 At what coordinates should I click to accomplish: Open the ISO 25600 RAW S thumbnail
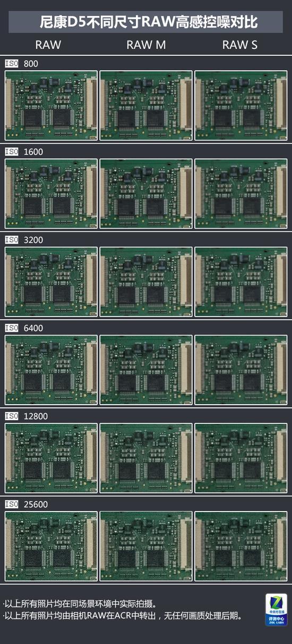(x=241, y=547)
